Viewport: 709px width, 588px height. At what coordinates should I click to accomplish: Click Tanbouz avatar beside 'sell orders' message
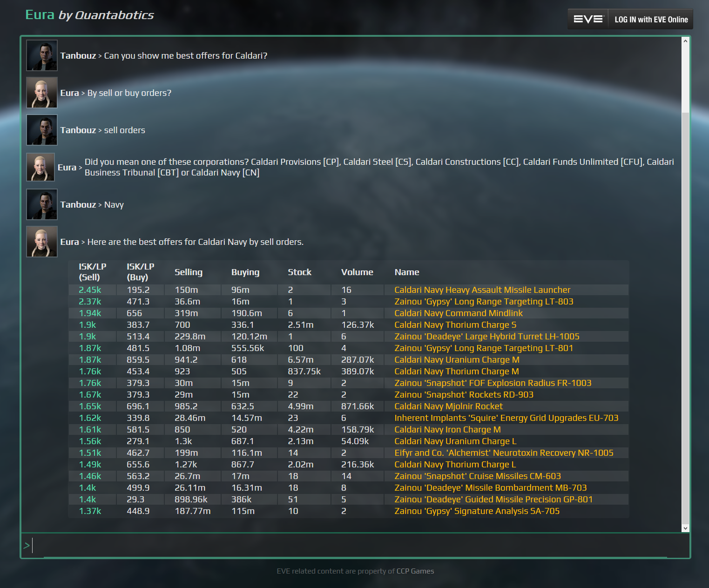tap(42, 130)
